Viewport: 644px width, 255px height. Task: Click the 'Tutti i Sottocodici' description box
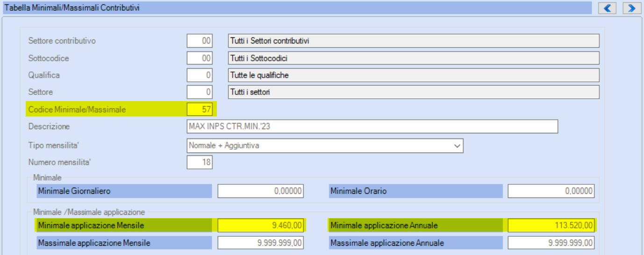pos(414,58)
